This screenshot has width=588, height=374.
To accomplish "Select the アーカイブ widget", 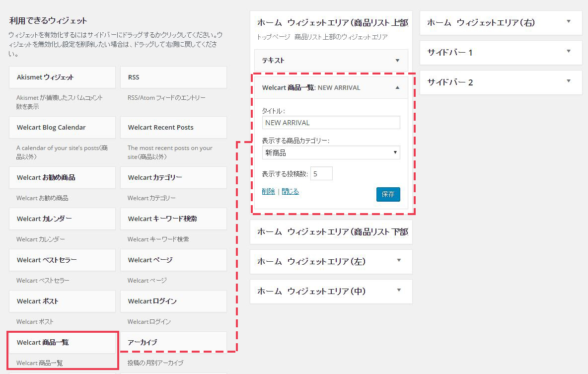I will tap(173, 343).
